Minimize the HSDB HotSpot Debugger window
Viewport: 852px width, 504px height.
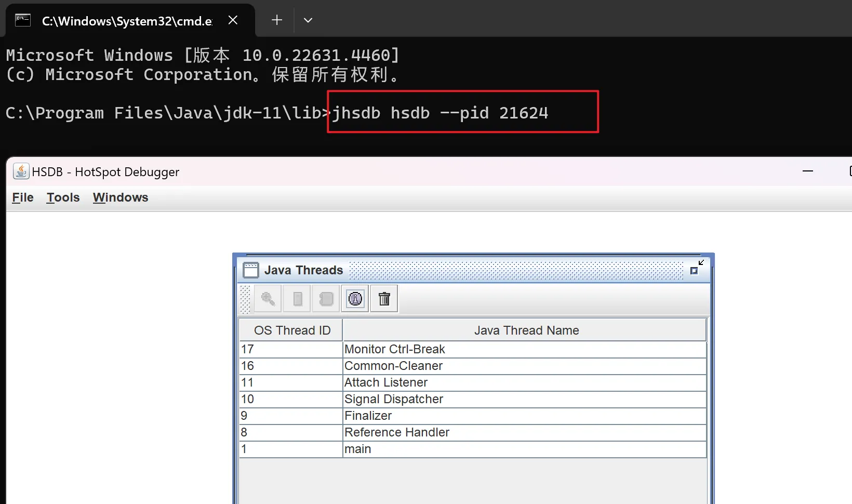click(808, 171)
